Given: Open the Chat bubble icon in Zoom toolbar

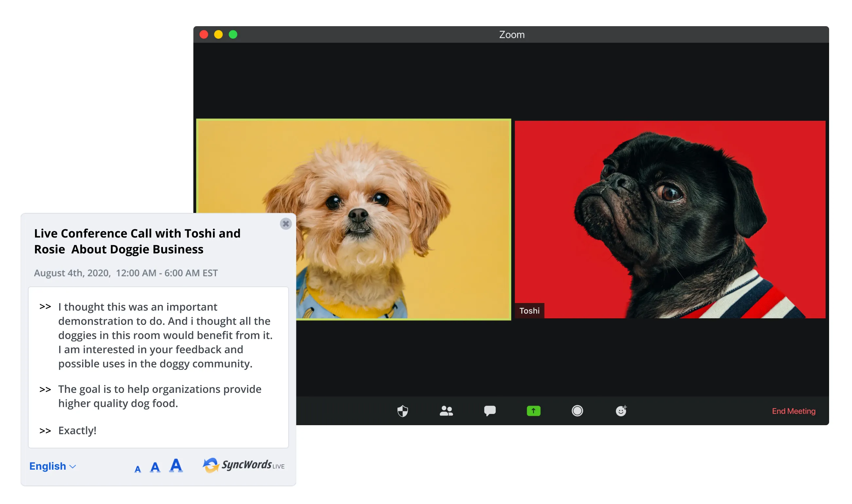Looking at the screenshot, I should click(490, 411).
